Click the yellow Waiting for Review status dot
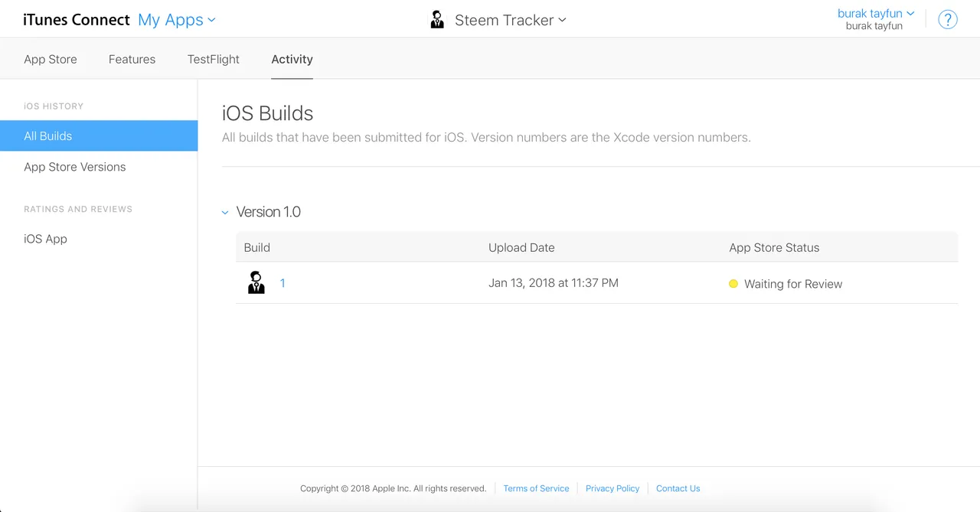 [x=733, y=284]
